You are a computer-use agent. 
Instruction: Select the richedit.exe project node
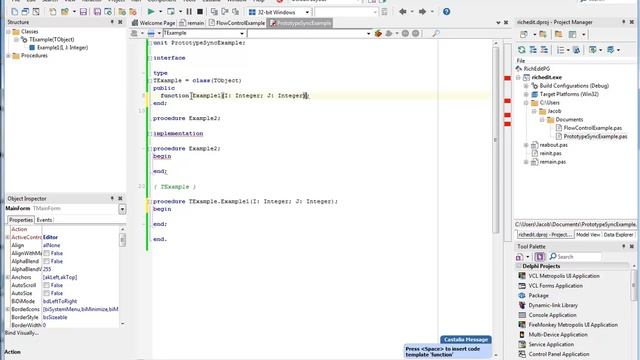tap(547, 77)
